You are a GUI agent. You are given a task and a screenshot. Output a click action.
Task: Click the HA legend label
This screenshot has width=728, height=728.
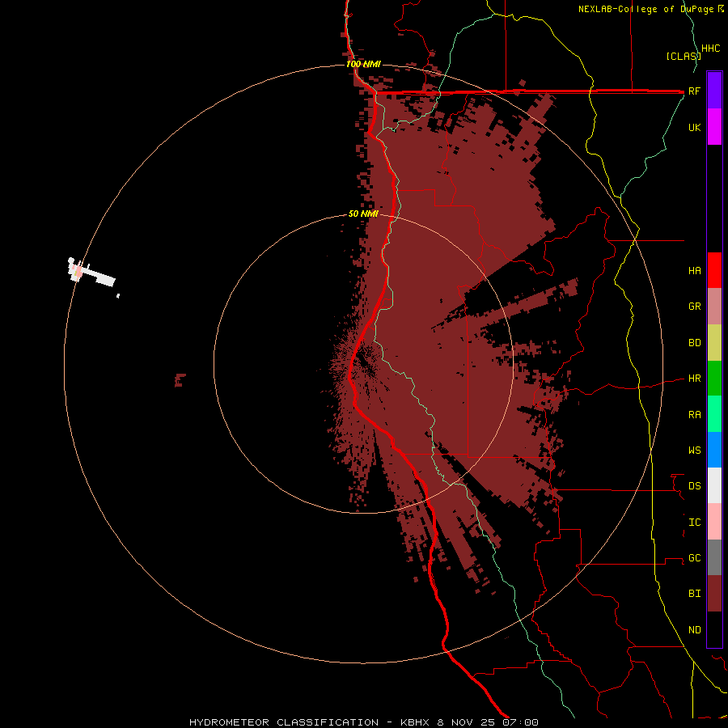coord(694,271)
